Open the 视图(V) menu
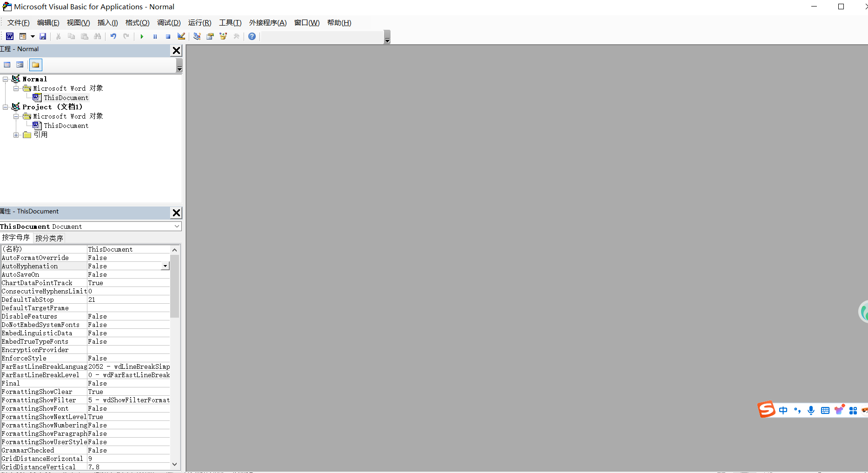 click(x=78, y=23)
